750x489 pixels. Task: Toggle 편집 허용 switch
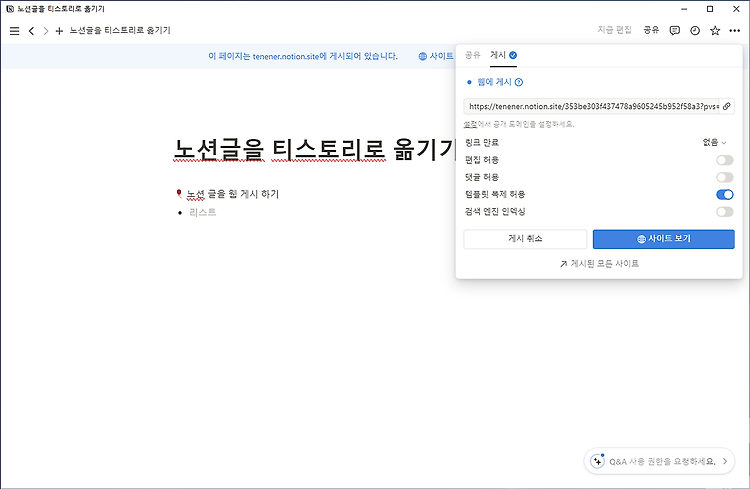(x=725, y=160)
